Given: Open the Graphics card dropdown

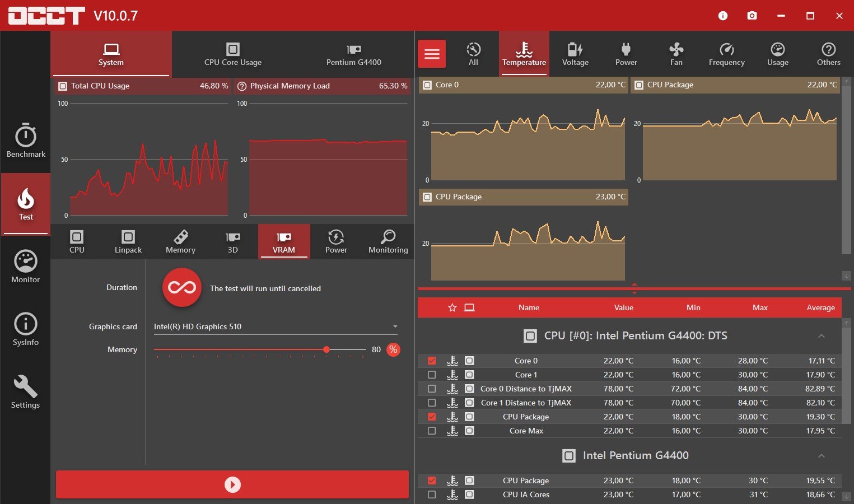Looking at the screenshot, I should click(277, 326).
